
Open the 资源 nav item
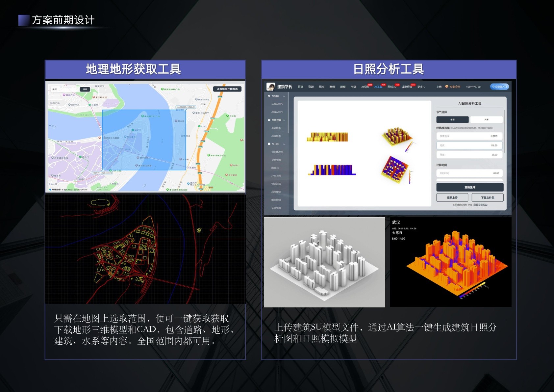(311, 87)
